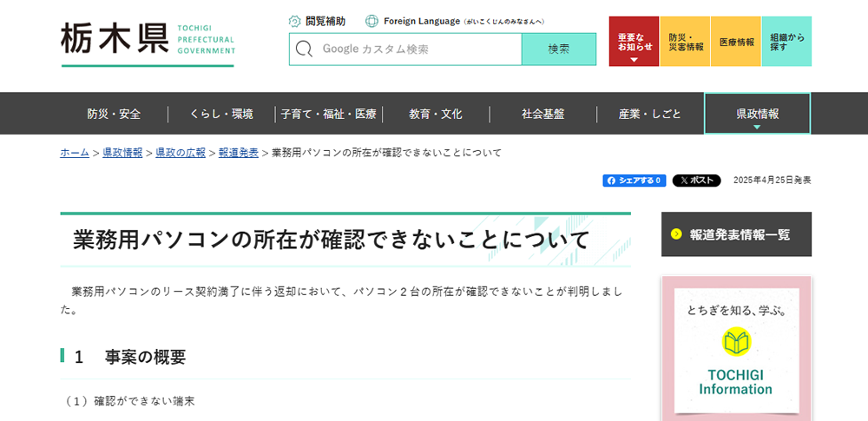This screenshot has height=421, width=868.
Task: Open the 教育・文化 menu
Action: click(436, 114)
